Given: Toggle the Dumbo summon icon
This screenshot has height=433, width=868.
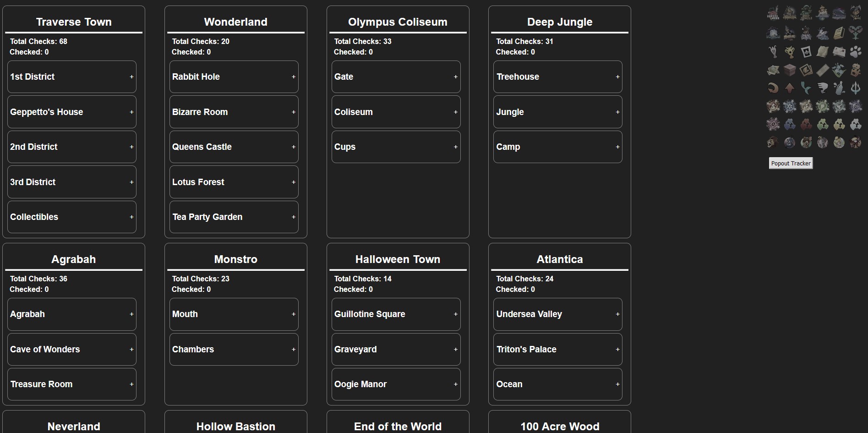Looking at the screenshot, I should tap(823, 143).
